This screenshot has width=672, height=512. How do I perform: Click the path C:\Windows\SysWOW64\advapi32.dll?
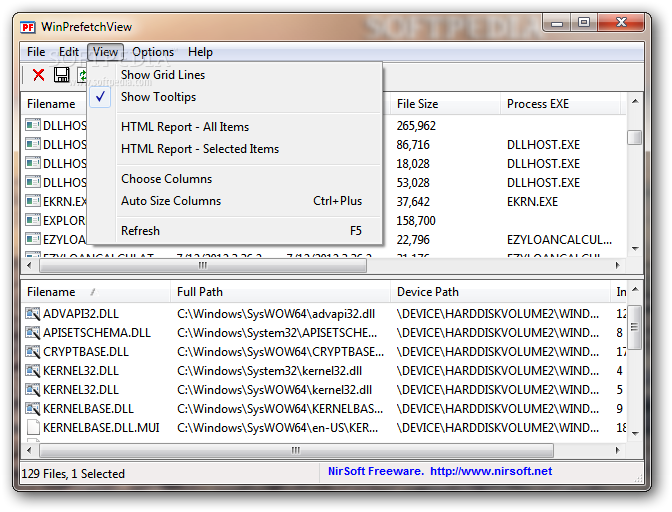click(276, 314)
